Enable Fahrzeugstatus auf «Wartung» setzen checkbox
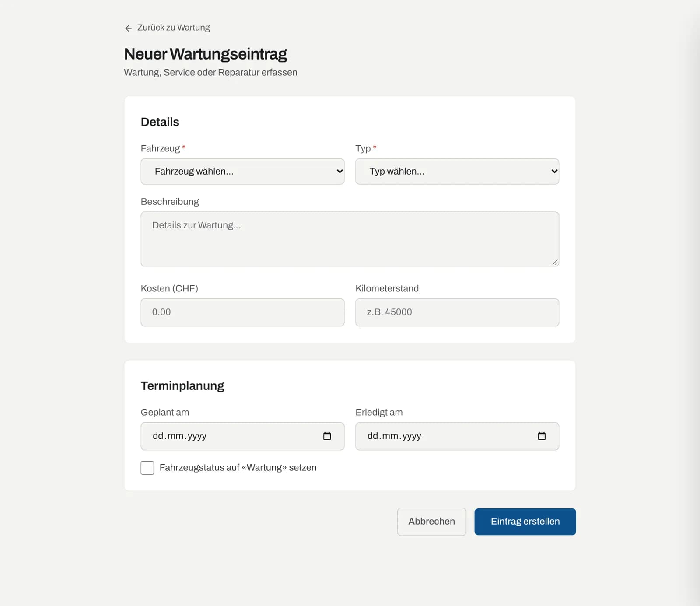 point(147,468)
